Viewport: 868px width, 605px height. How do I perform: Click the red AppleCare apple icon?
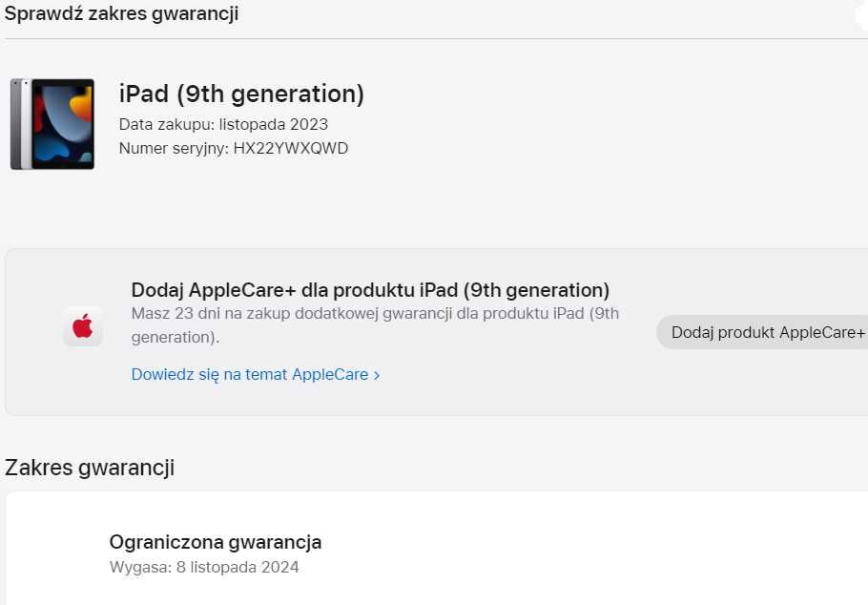[82, 326]
